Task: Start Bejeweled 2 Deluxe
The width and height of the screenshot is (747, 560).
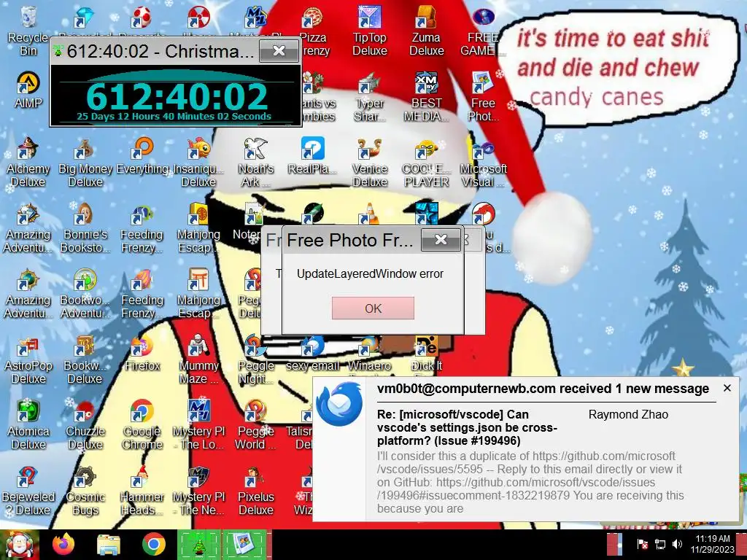Action: coord(28,491)
